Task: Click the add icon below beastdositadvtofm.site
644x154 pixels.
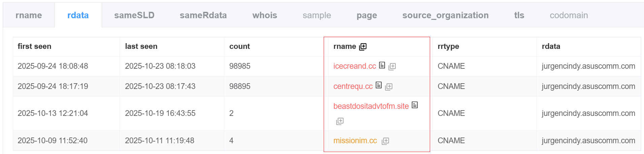Action: [340, 121]
